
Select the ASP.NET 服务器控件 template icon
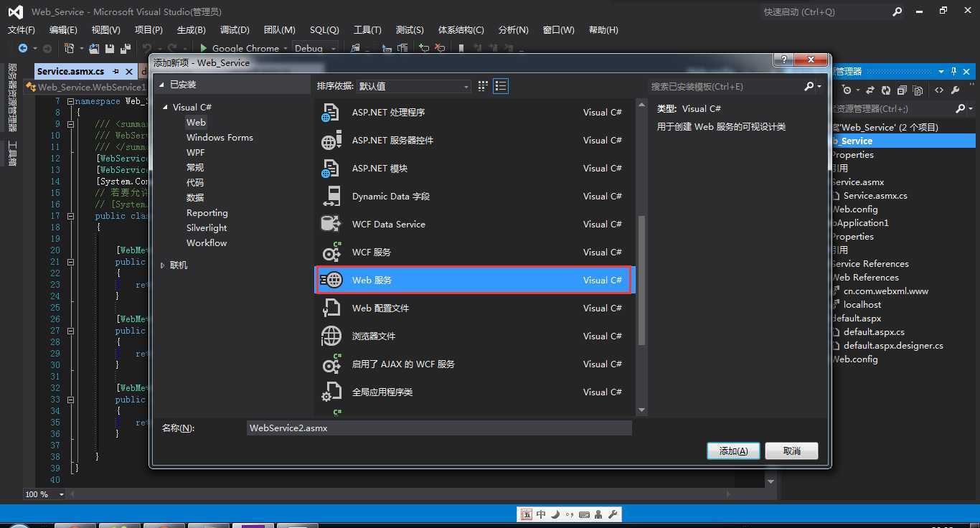[331, 141]
